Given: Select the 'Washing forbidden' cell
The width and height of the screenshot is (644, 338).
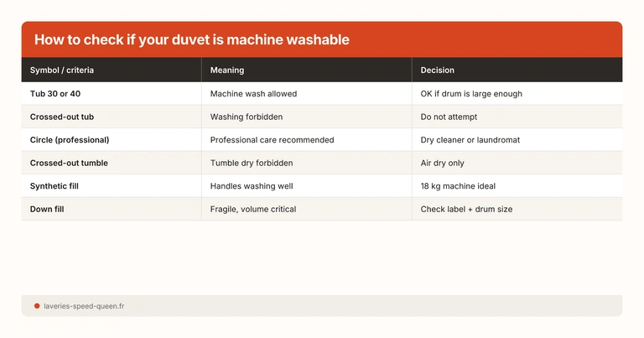Looking at the screenshot, I should click(306, 117).
